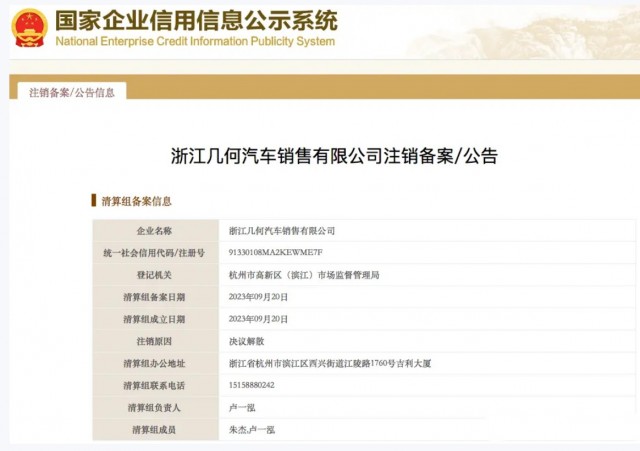Click the page heading 浙江几何汽车销售有限公司注销备案/公告
The width and height of the screenshot is (640, 451).
point(334,156)
